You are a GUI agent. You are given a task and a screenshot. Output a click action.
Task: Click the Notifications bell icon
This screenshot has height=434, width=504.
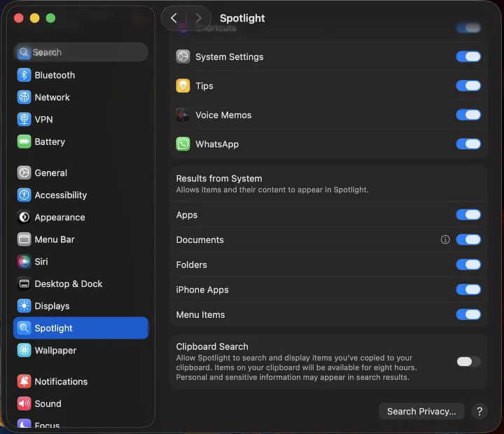click(x=24, y=381)
